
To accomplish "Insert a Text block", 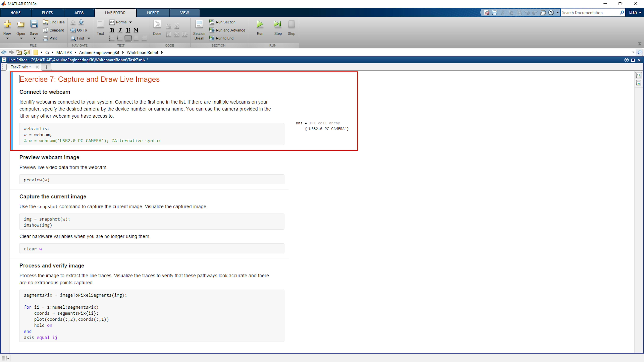I will (x=100, y=28).
